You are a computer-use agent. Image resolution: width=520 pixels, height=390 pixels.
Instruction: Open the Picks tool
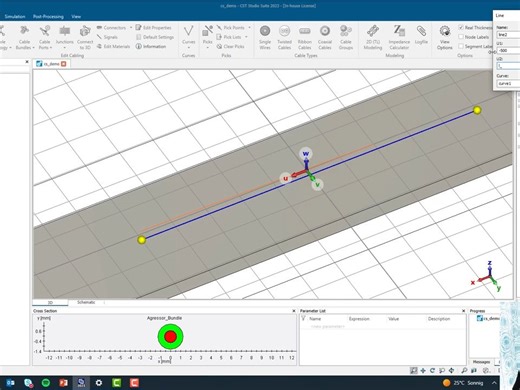[207, 37]
